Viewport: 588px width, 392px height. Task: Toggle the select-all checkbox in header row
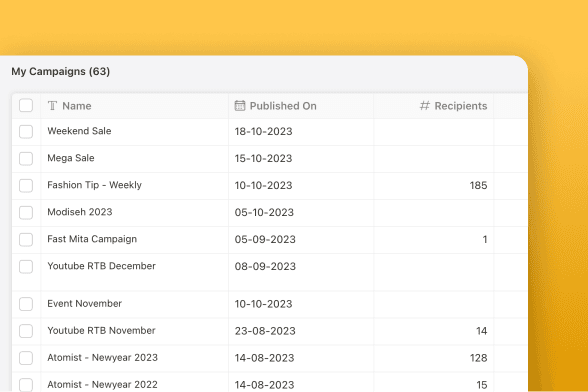[x=26, y=105]
